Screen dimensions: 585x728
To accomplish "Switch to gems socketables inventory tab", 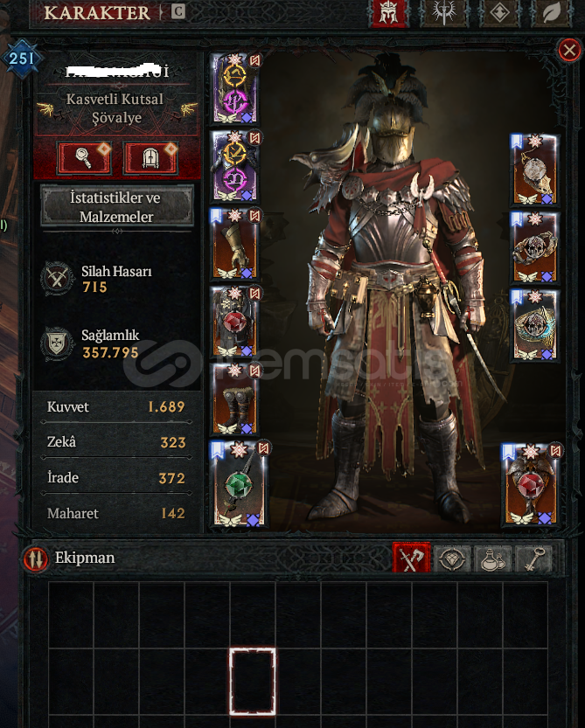I will 452,558.
